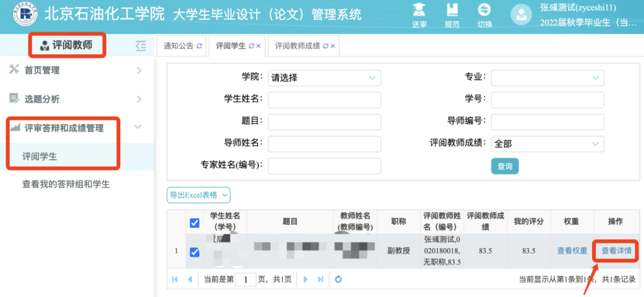
Task: Open the 导出Excel表格 dropdown
Action: (198, 195)
